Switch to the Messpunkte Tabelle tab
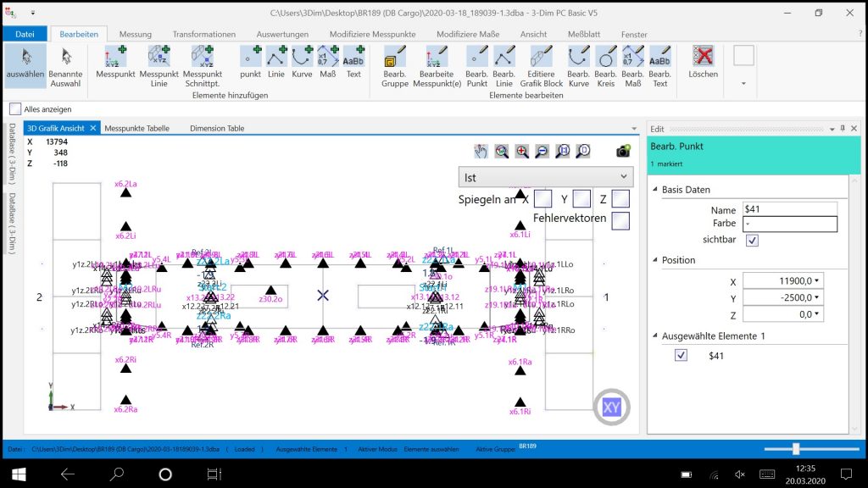This screenshot has height=488, width=868. (136, 129)
